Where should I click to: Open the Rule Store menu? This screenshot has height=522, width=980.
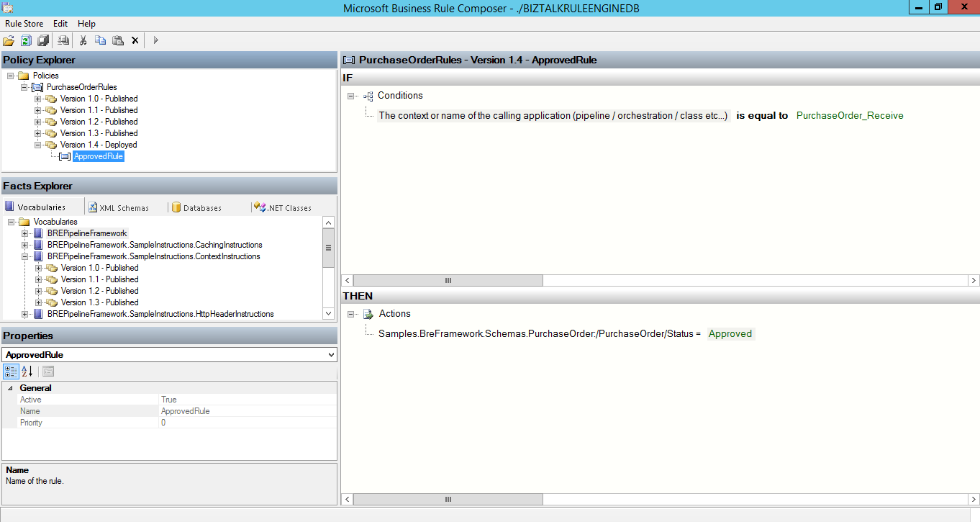tap(24, 24)
